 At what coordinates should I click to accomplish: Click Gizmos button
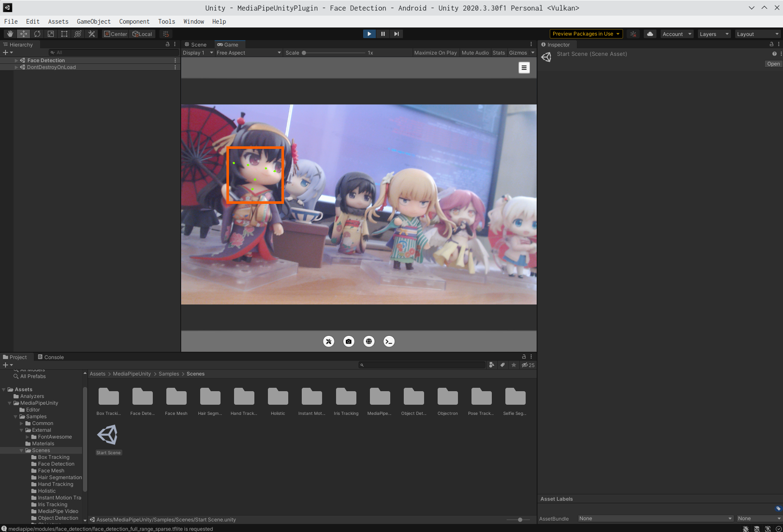coord(518,53)
